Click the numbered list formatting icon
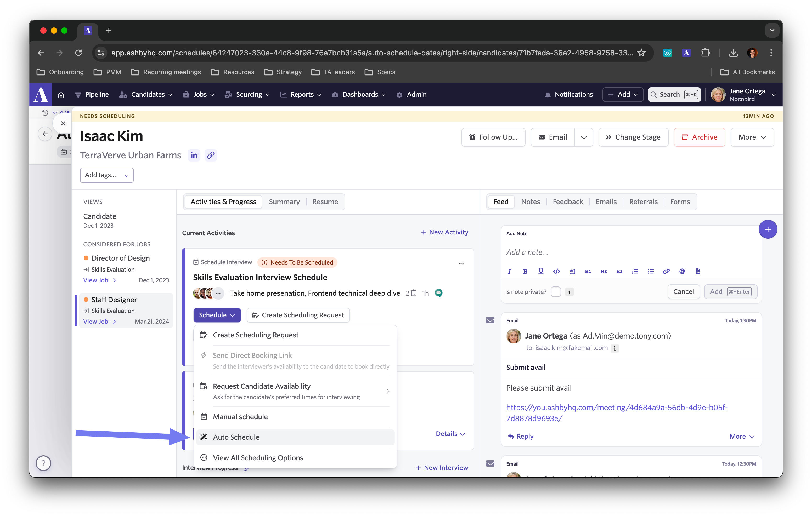 (x=634, y=271)
